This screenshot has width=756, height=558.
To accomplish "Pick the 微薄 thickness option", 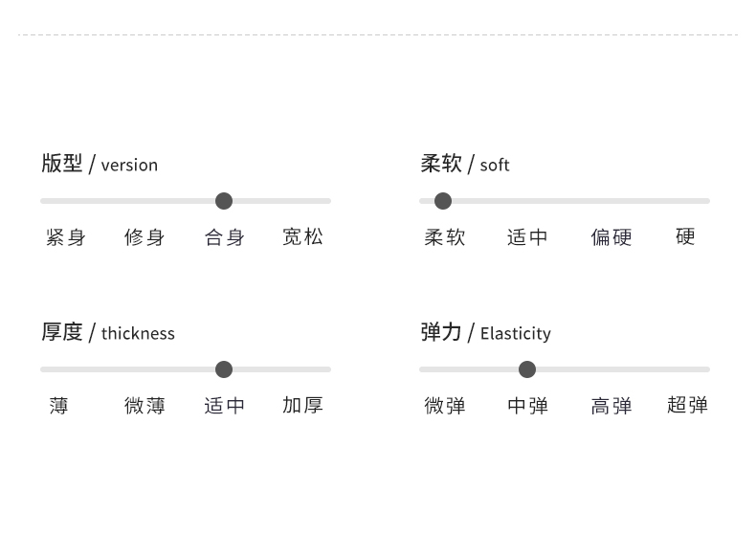I will [x=145, y=406].
